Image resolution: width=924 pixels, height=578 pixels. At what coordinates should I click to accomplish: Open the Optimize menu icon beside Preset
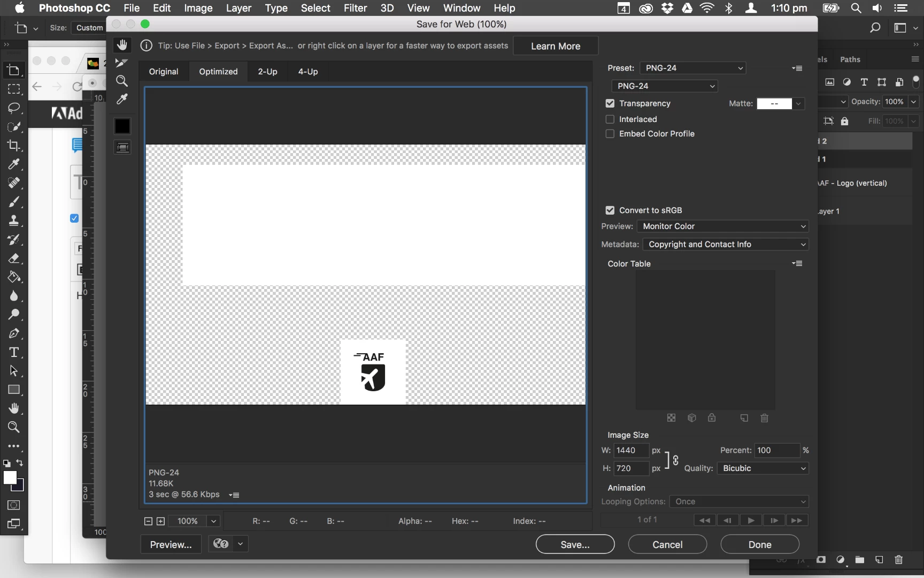797,68
